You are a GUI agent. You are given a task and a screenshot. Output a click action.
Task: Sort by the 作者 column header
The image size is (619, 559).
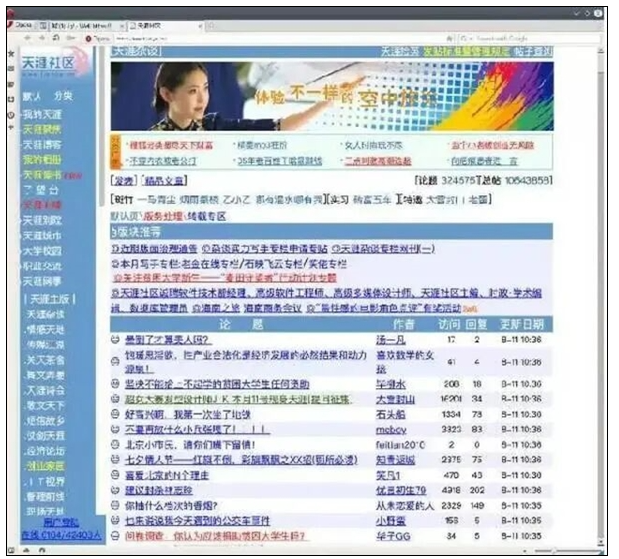403,325
